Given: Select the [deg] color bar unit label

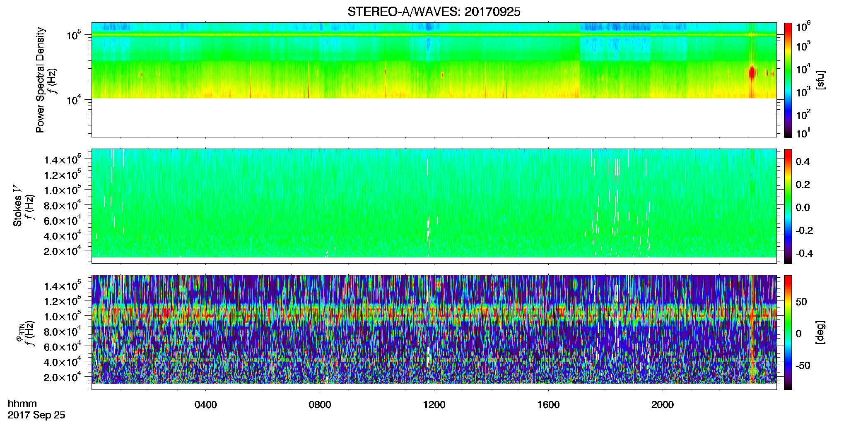Looking at the screenshot, I should tap(820, 332).
